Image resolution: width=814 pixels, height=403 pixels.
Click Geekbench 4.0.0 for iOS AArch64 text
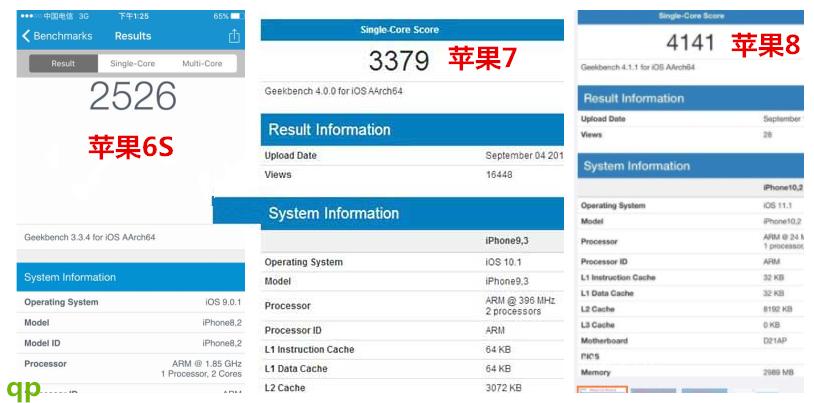(334, 91)
